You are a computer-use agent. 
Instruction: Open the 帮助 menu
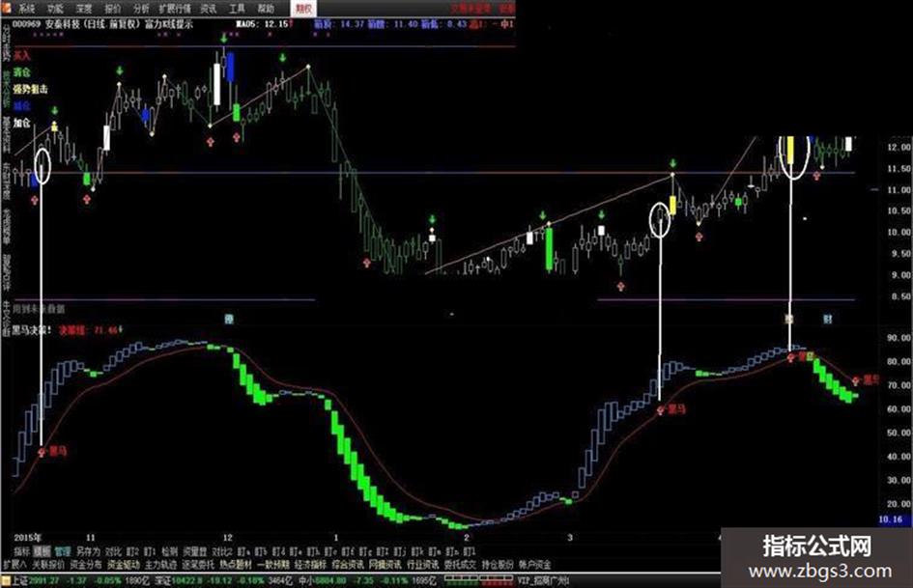click(x=266, y=8)
